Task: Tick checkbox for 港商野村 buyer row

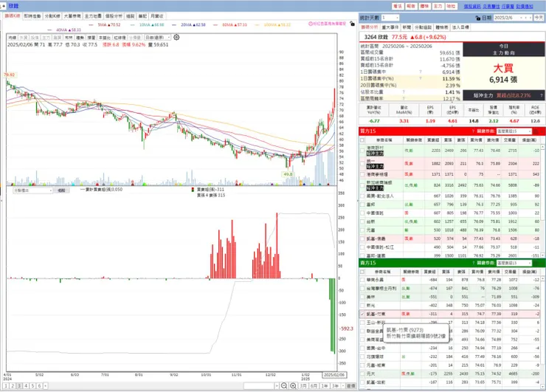Action: pos(362,151)
